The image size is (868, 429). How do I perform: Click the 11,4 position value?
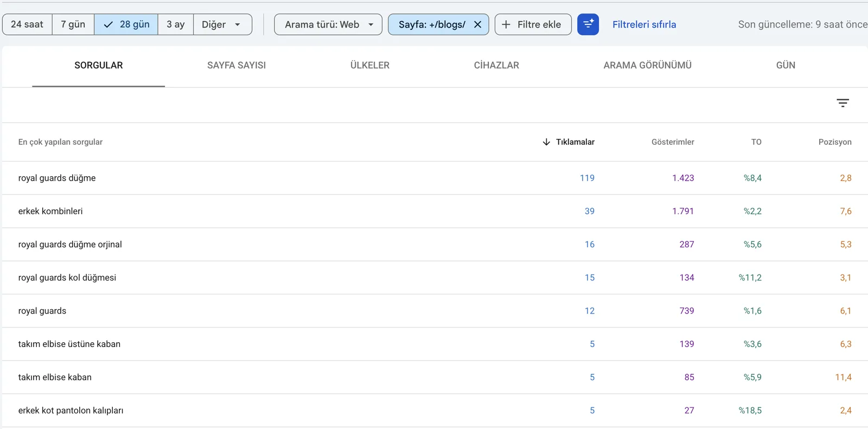coord(843,377)
